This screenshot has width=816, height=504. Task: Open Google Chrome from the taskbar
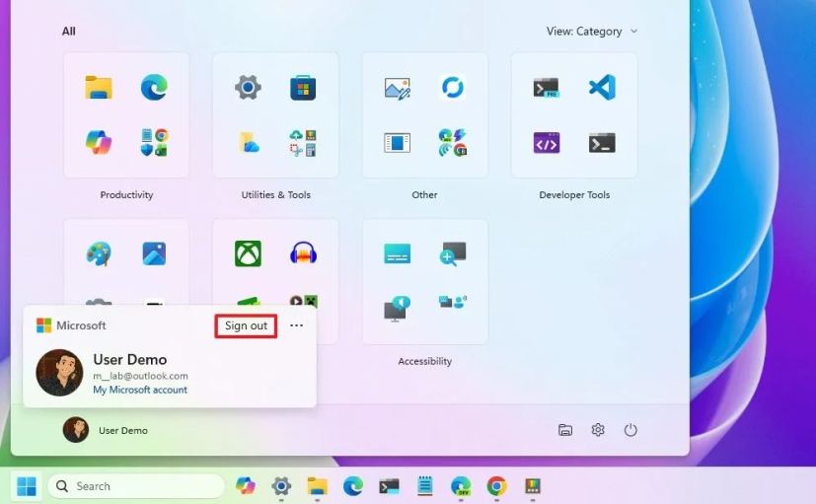(x=496, y=486)
